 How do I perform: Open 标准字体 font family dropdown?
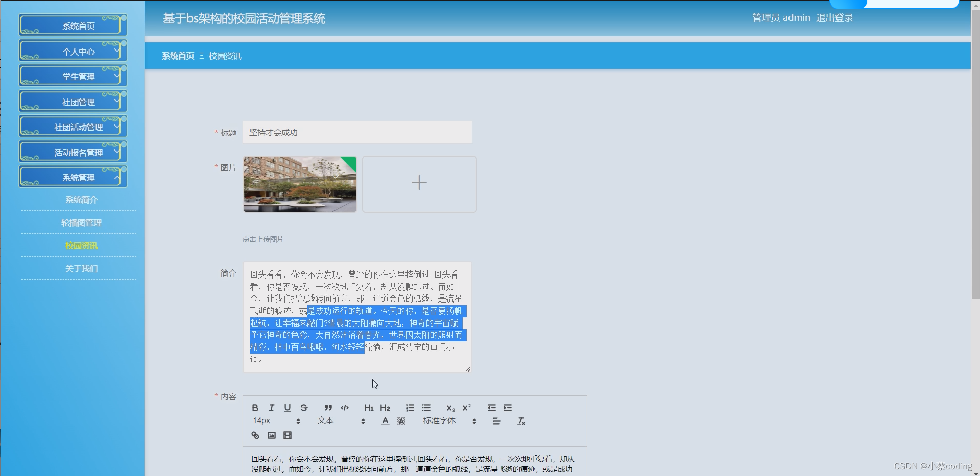[x=450, y=421]
